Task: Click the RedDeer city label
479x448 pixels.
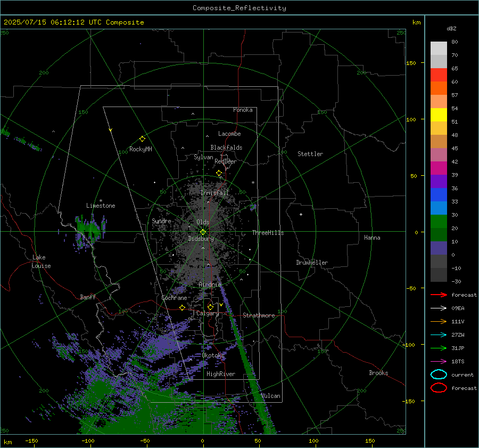Action: point(226,161)
